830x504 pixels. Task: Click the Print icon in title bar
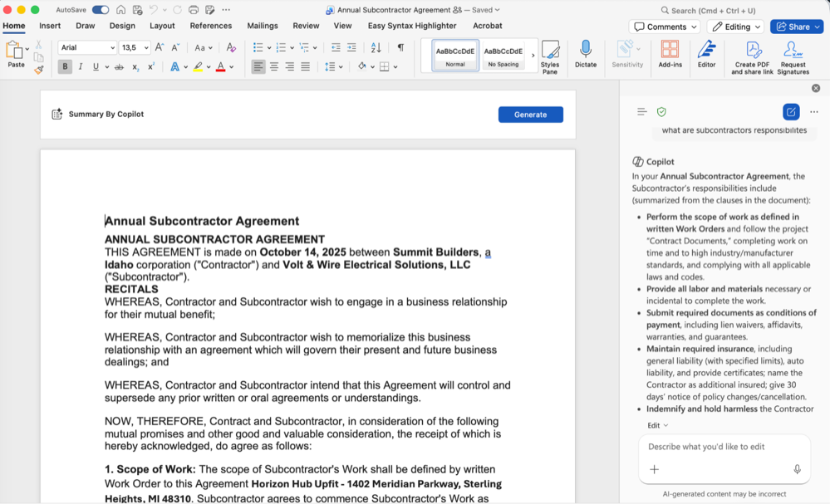(194, 10)
